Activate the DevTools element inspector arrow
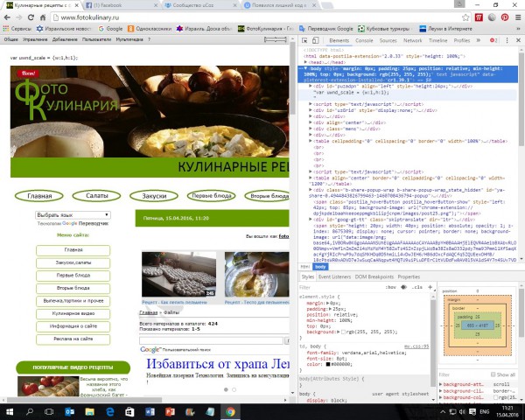Image resolution: width=525 pixels, height=420 pixels. click(x=304, y=40)
